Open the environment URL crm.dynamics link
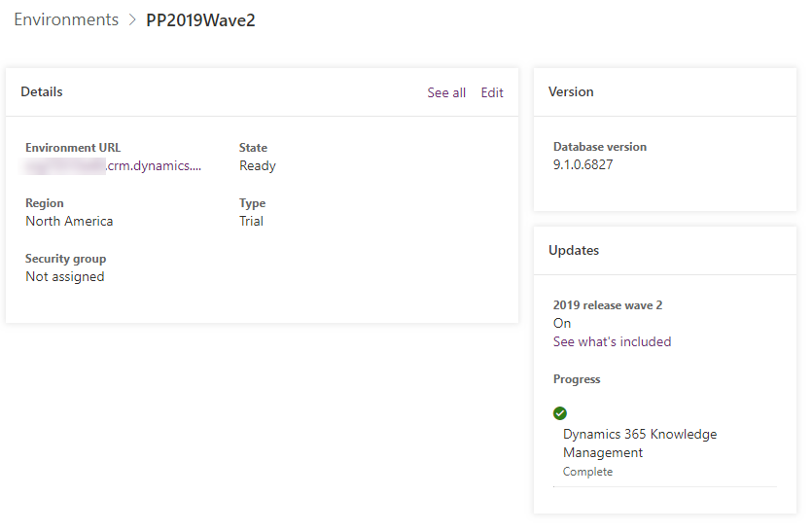Image resolution: width=812 pixels, height=532 pixels. pos(114,165)
